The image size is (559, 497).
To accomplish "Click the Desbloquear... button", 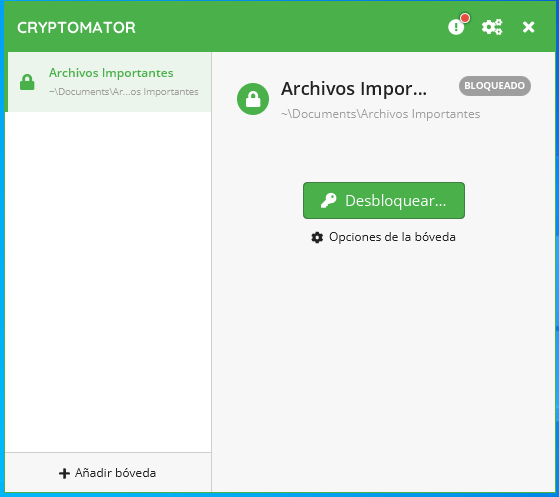I will [384, 200].
